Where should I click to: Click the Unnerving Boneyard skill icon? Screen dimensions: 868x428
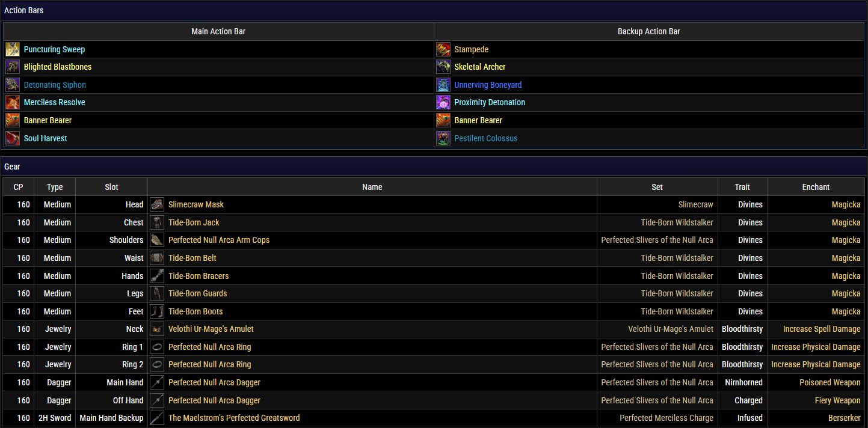click(443, 85)
